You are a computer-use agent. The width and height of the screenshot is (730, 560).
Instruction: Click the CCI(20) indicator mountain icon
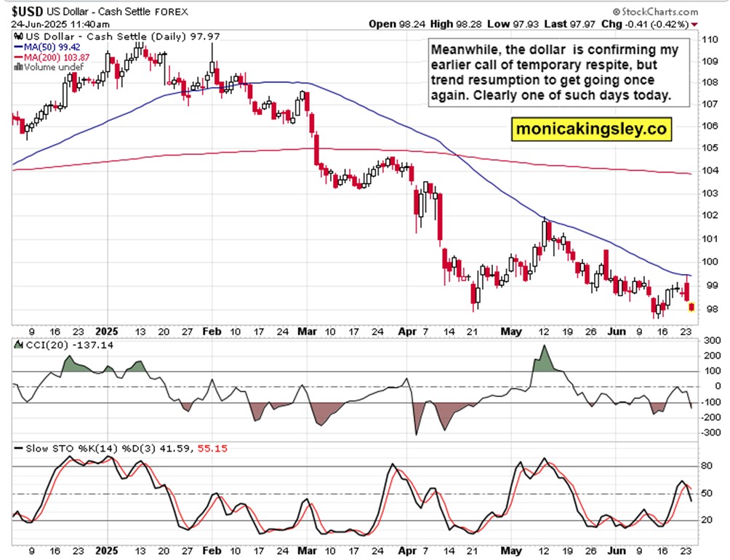[19, 345]
